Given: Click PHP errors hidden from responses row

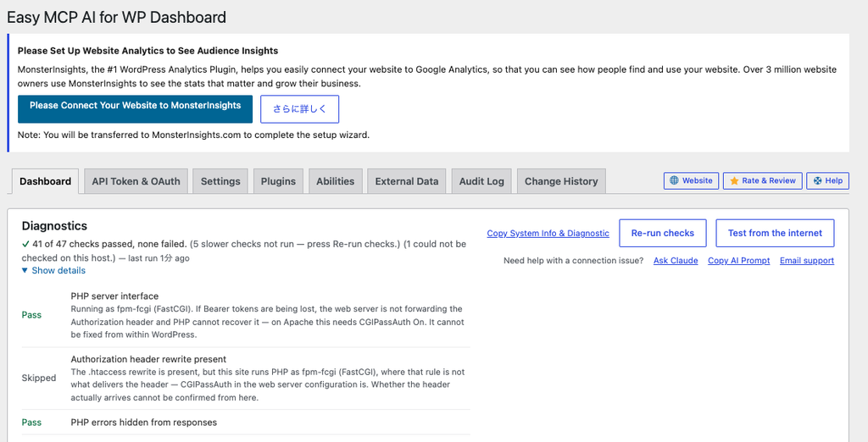Looking at the screenshot, I should click(246, 422).
